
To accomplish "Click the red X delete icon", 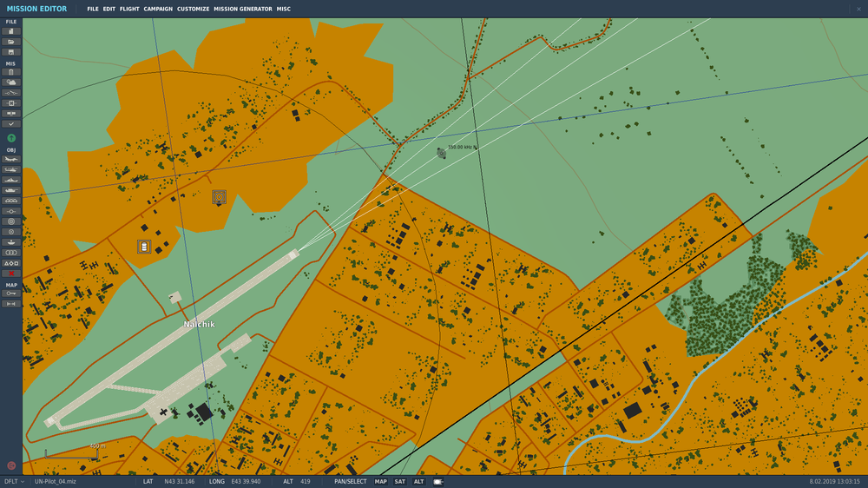I will pos(11,274).
